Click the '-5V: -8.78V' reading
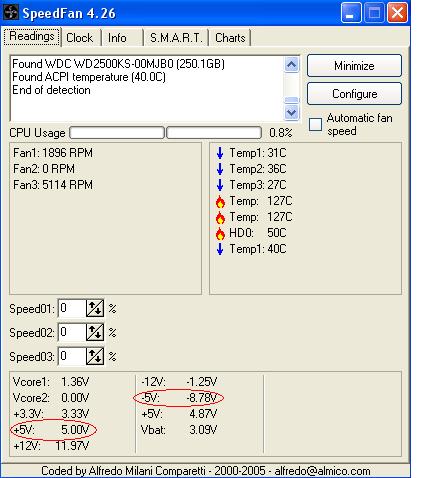423x478 pixels. pyautogui.click(x=179, y=398)
